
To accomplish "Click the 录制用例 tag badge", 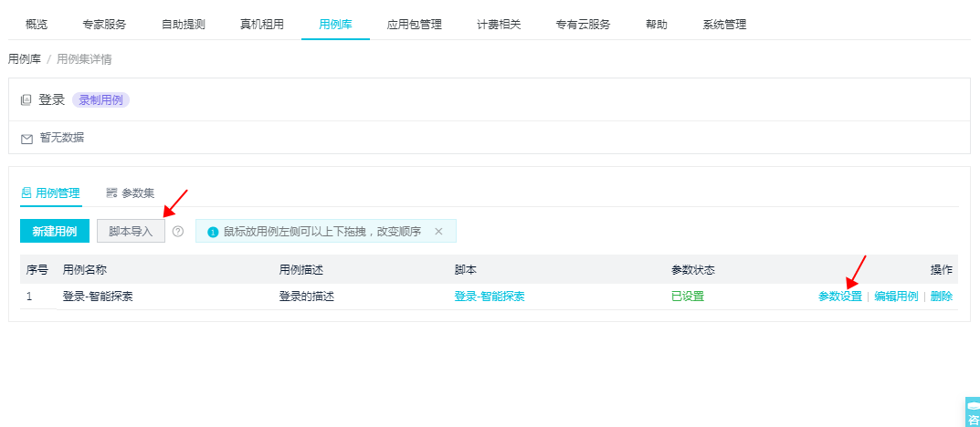I will [x=100, y=100].
